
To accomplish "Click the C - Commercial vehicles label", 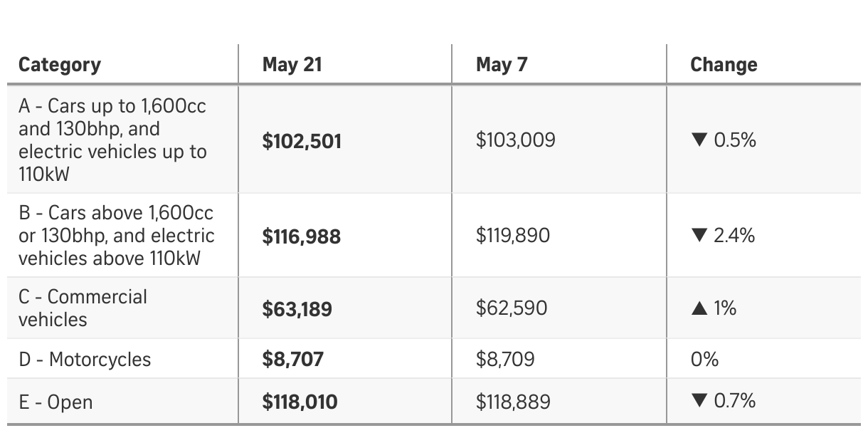I will point(83,308).
